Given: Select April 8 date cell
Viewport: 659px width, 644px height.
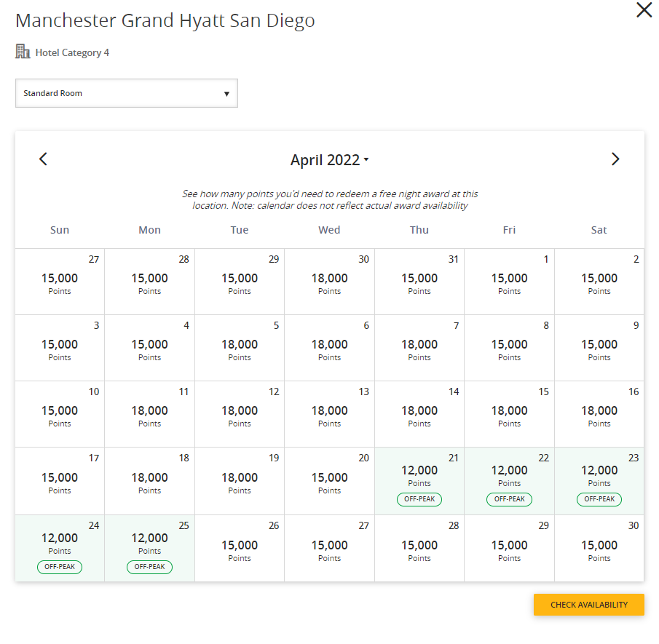Looking at the screenshot, I should tap(510, 348).
